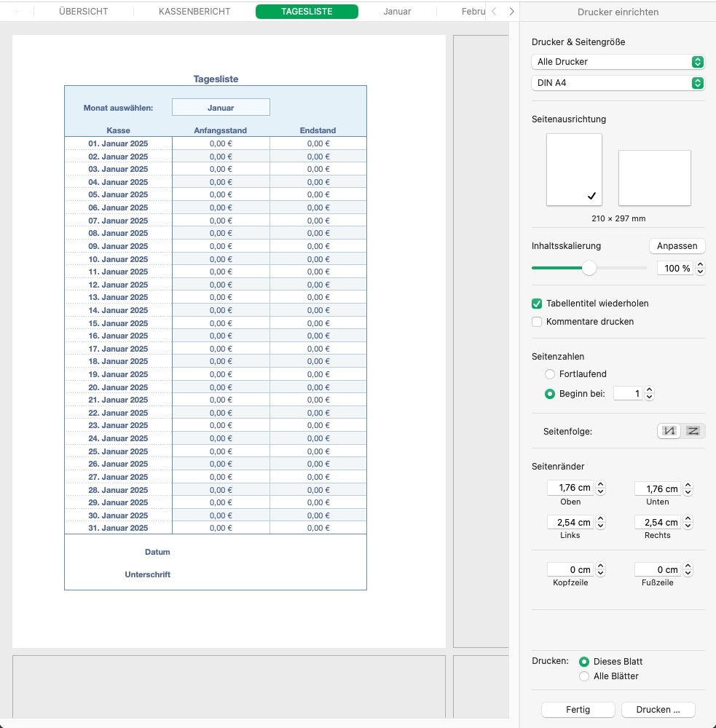Viewport: 716px width, 728px height.
Task: Select the landscape orientation thumbnail
Action: (653, 178)
